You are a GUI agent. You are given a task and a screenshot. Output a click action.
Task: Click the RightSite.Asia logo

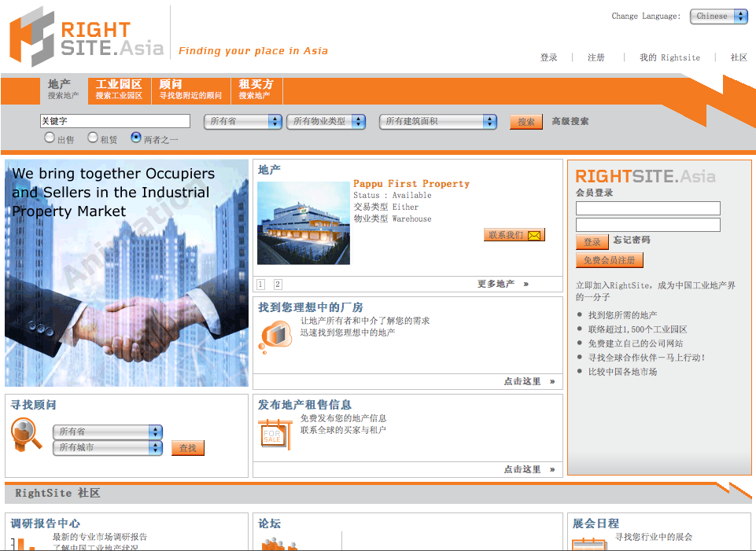click(x=87, y=36)
